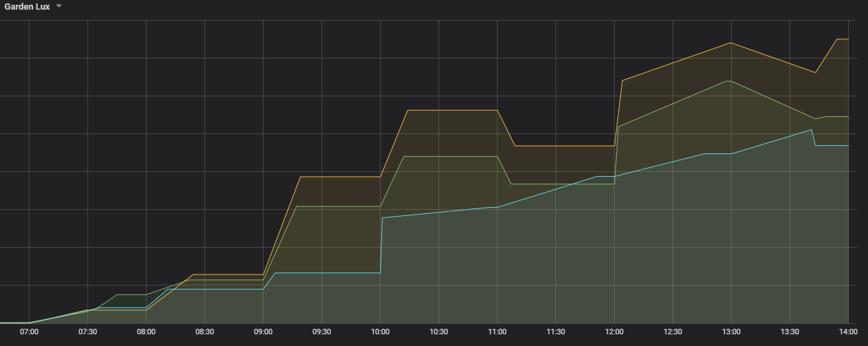
Task: Click the 12:30 time axis label
Action: pyautogui.click(x=673, y=332)
